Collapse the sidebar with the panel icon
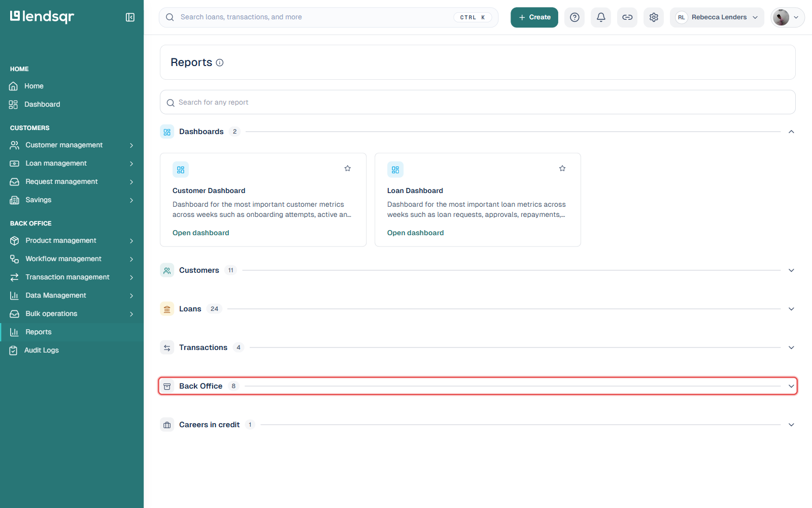This screenshot has height=508, width=812. [130, 17]
